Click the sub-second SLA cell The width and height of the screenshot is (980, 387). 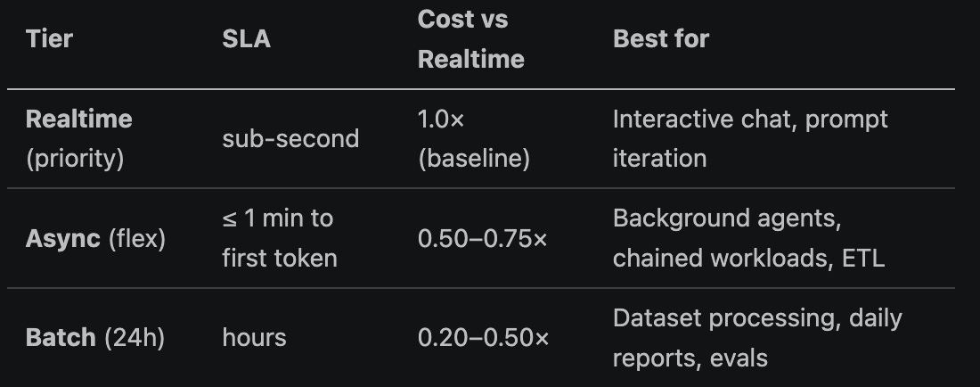pyautogui.click(x=290, y=139)
